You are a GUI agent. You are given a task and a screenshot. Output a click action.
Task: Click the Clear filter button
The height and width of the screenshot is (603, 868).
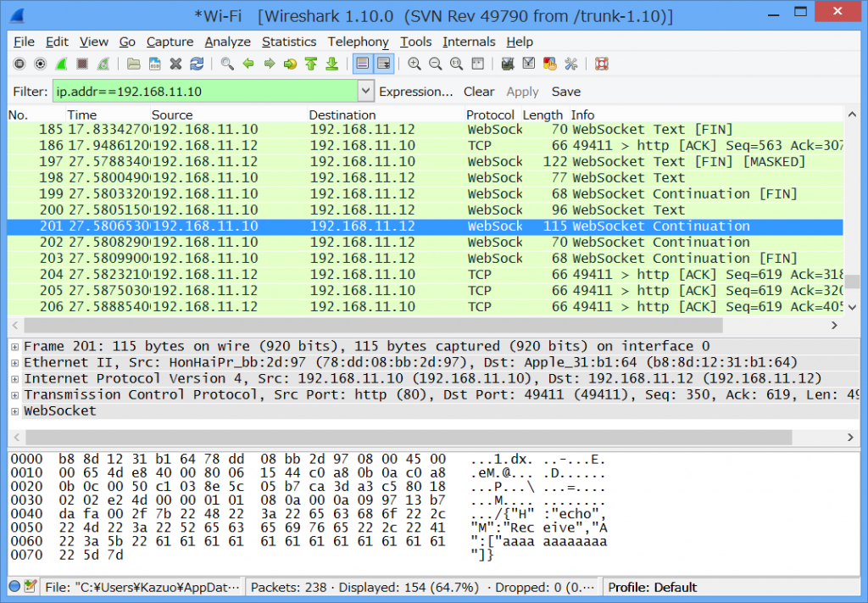(479, 92)
